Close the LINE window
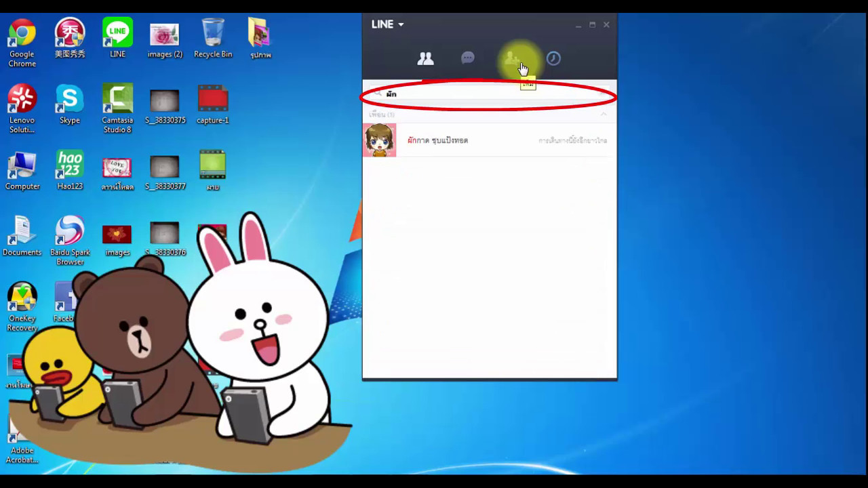Screen dimensions: 868x488 [x=606, y=24]
